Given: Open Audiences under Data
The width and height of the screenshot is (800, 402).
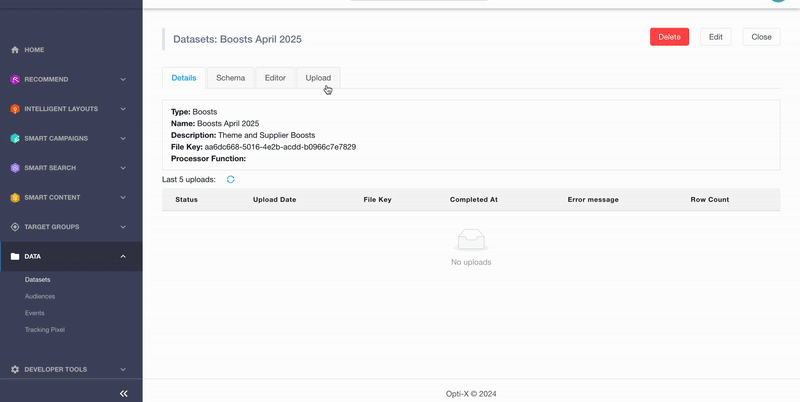Looking at the screenshot, I should 40,296.
